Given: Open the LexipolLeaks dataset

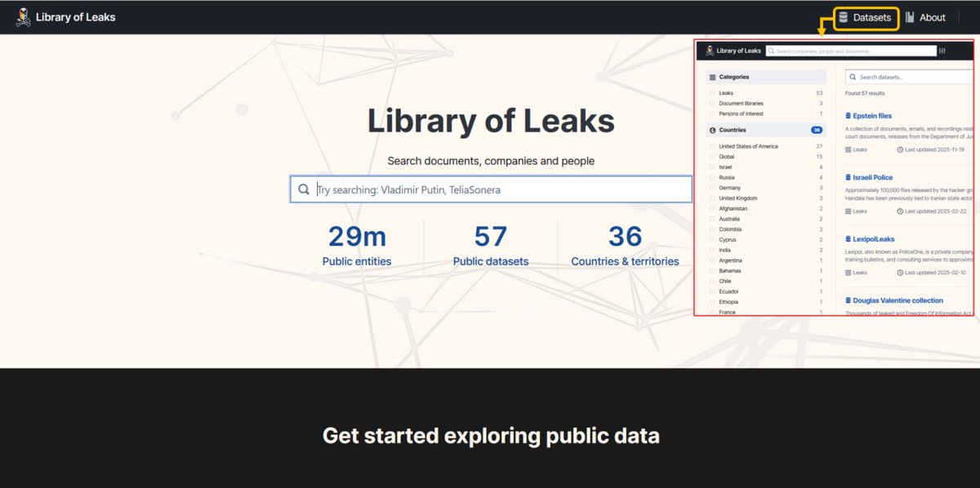Looking at the screenshot, I should (873, 239).
